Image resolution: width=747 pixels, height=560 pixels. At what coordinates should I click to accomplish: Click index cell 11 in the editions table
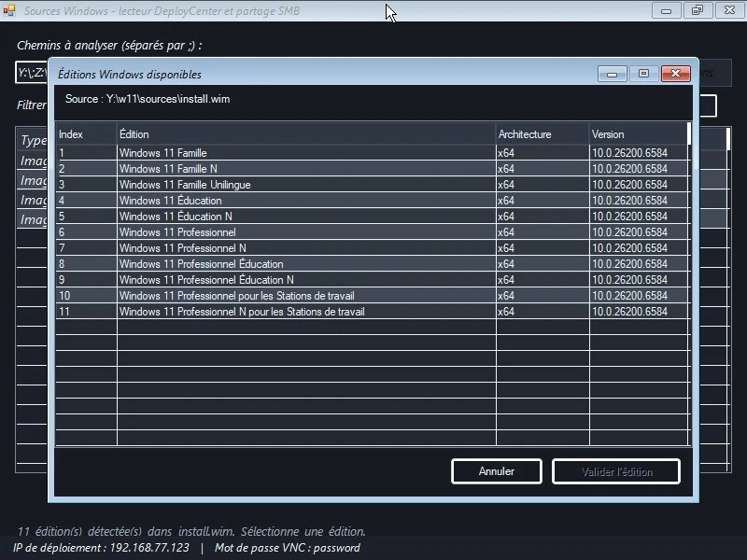[x=86, y=312]
